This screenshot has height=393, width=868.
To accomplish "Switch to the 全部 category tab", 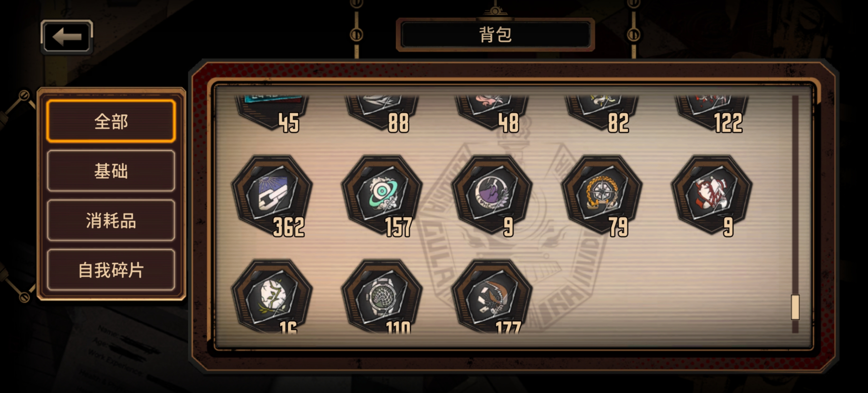I will point(111,121).
